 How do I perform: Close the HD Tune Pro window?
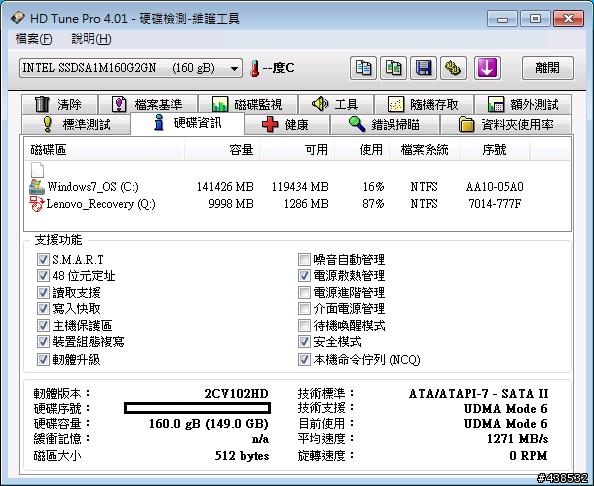pyautogui.click(x=568, y=19)
